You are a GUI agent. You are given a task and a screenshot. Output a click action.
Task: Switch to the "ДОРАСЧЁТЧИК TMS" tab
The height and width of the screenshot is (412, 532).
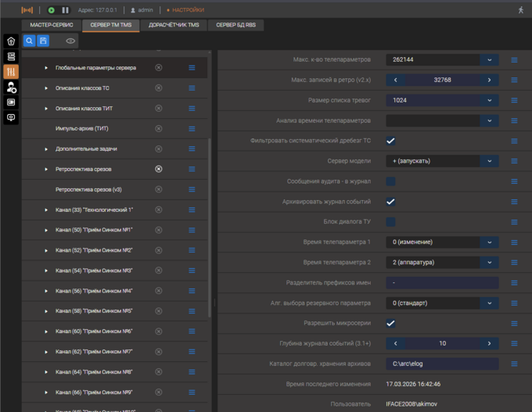click(174, 25)
